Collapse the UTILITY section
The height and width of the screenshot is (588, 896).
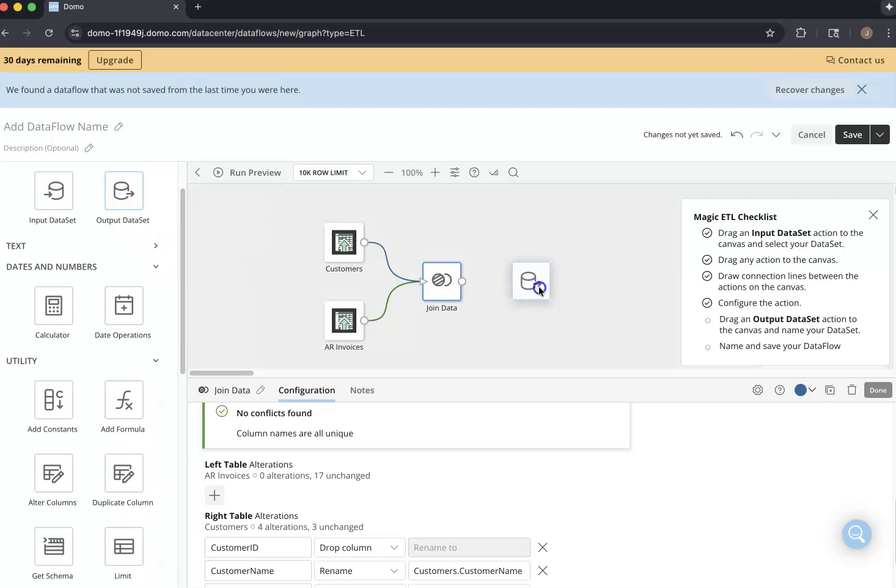[x=156, y=361]
